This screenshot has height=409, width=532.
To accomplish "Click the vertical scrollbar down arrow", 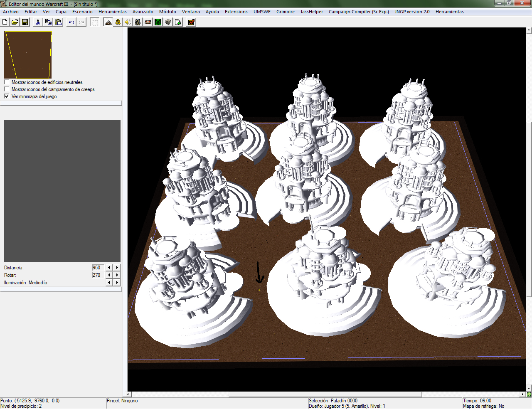I will click(x=529, y=389).
